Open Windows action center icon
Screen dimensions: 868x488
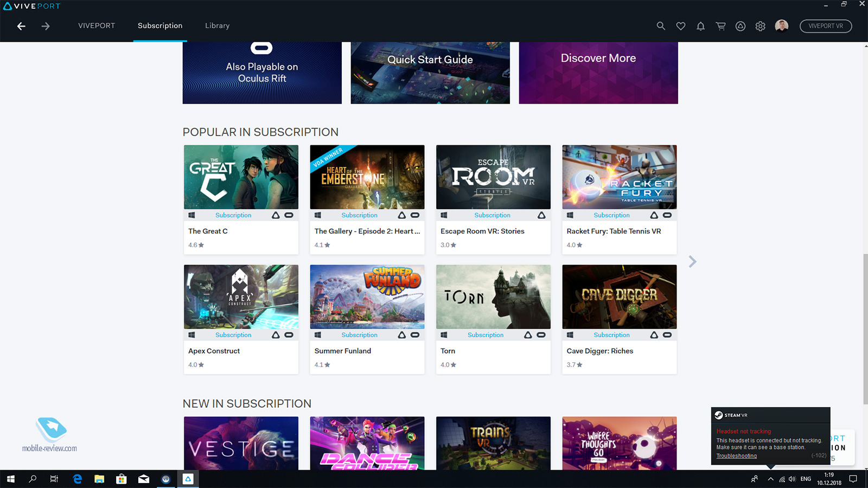tap(853, 479)
